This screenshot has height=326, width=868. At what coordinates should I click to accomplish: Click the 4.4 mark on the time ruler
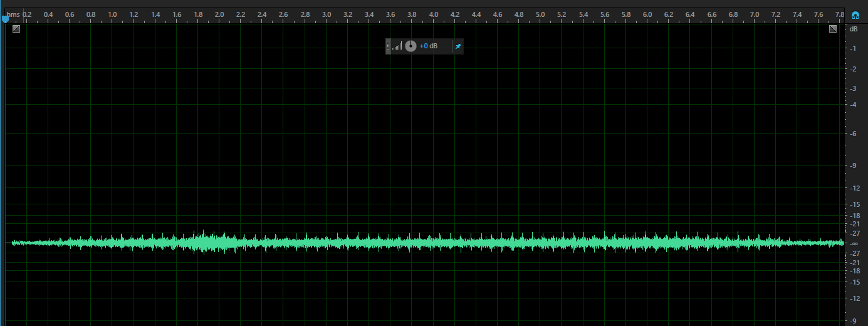pos(476,14)
